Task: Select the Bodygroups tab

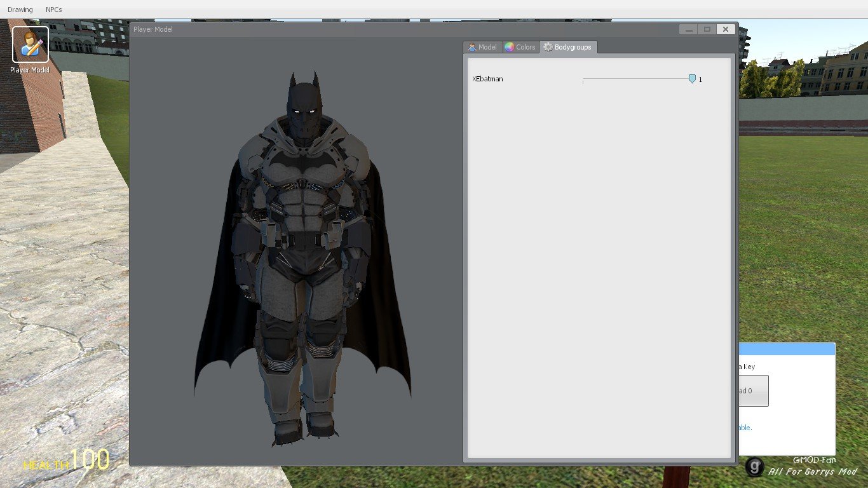Action: coord(568,47)
